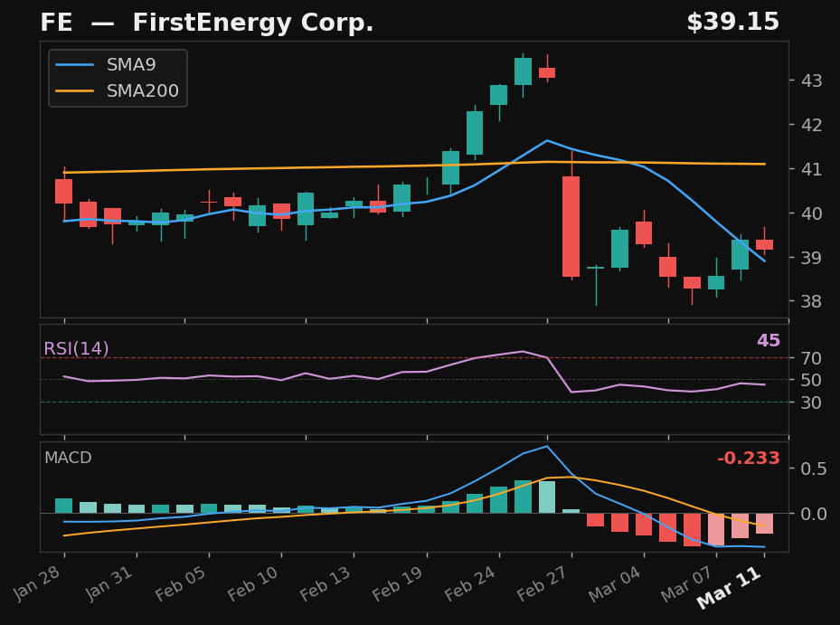This screenshot has width=840, height=625.
Task: Select the current RSI value "45"
Action: coord(769,340)
